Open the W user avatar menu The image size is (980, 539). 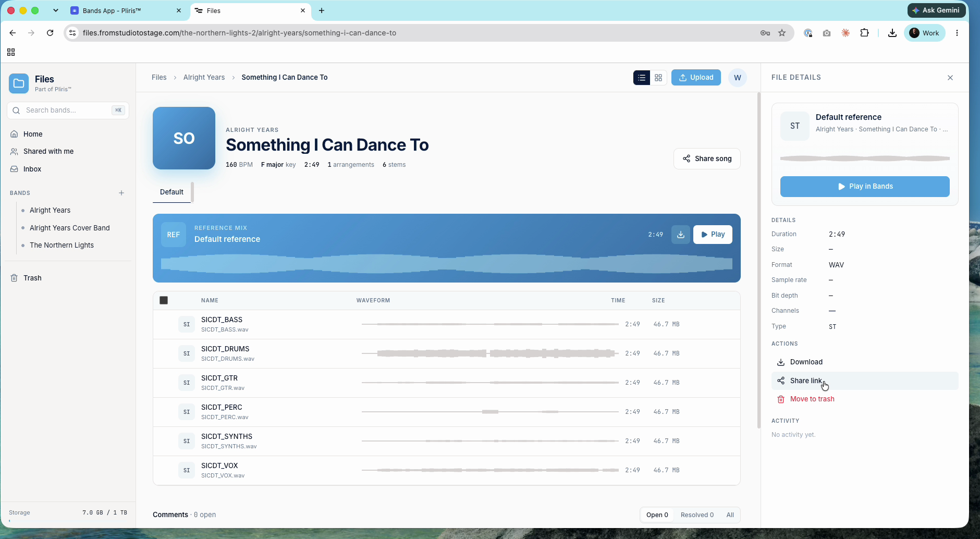[x=738, y=78]
